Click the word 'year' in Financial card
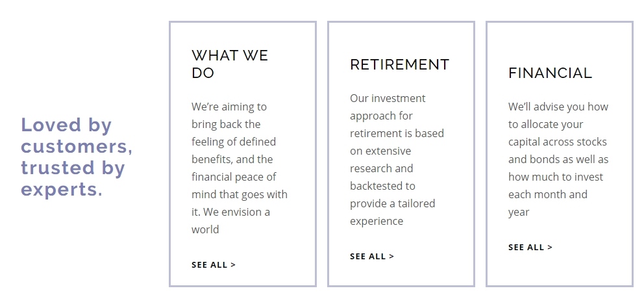644x308 pixels. (x=519, y=212)
